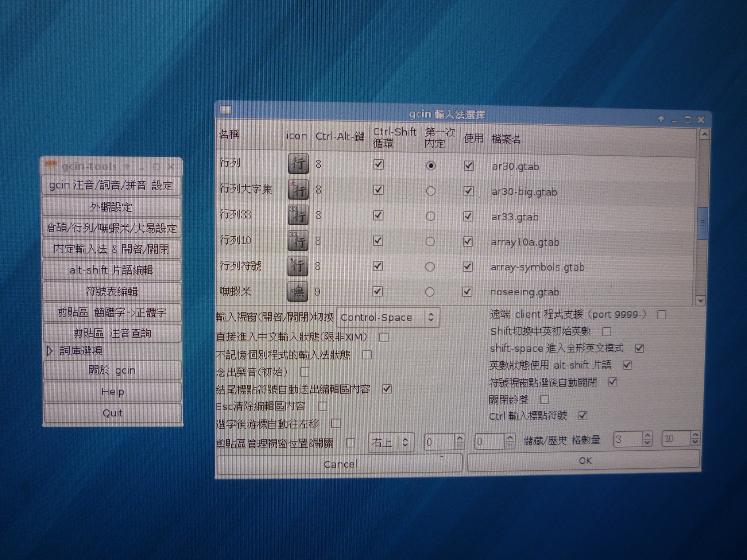Uncheck 使用 checkbox for ar33.gtab row

coord(468,216)
